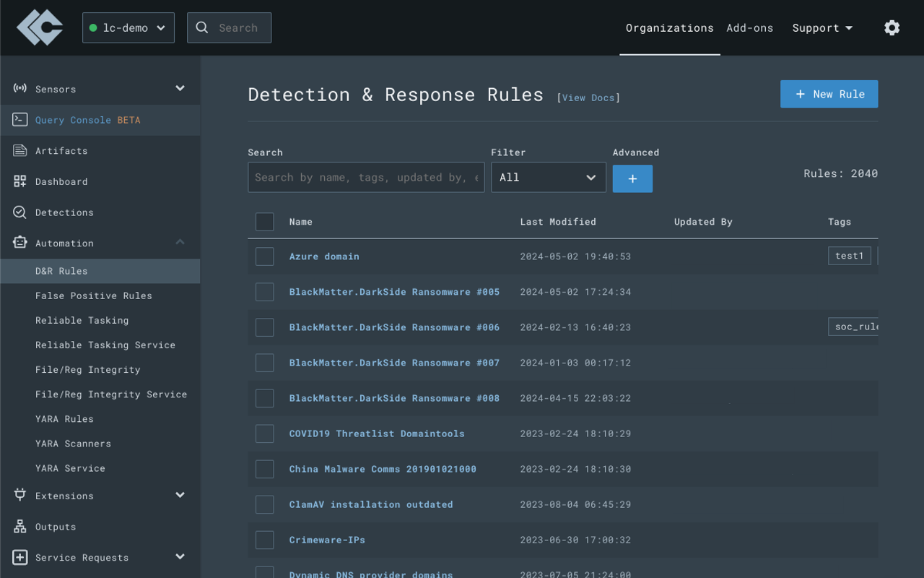The width and height of the screenshot is (924, 578).
Task: Collapse the Automation section chevron
Action: [x=180, y=243]
